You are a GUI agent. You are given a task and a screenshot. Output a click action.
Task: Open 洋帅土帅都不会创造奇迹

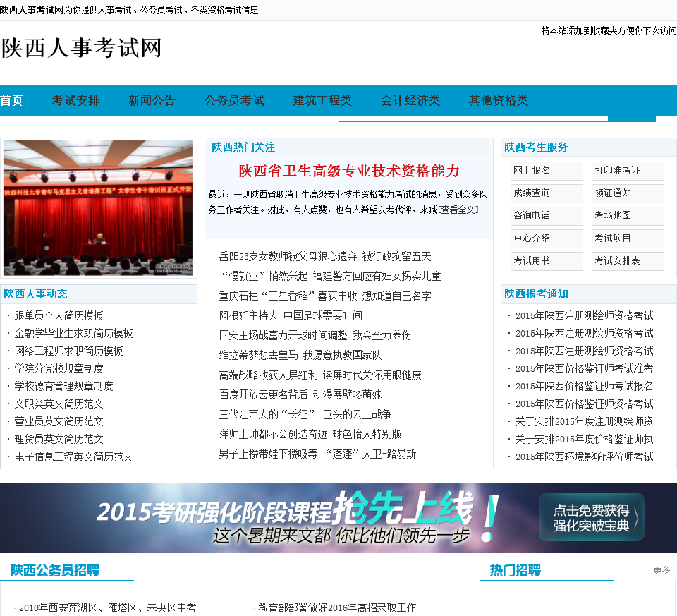pyautogui.click(x=273, y=435)
